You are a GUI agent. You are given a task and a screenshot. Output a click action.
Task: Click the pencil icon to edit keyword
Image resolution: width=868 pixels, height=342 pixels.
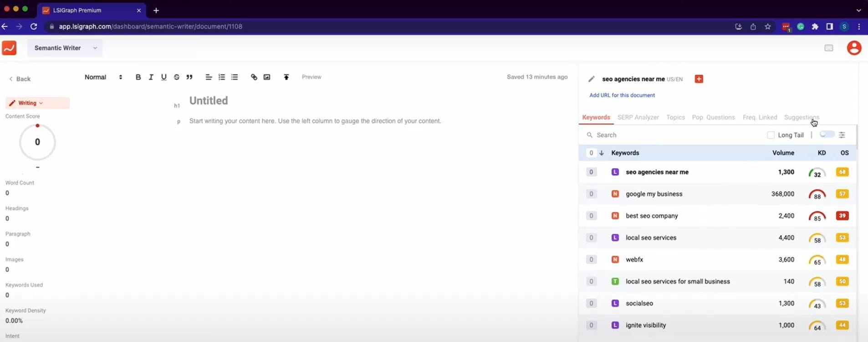pyautogui.click(x=591, y=79)
